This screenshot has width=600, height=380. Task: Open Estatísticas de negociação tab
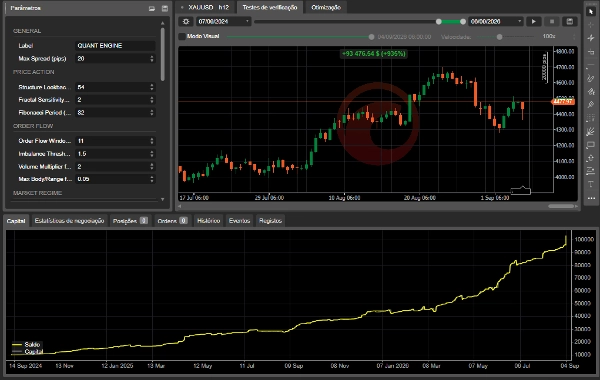tap(69, 221)
